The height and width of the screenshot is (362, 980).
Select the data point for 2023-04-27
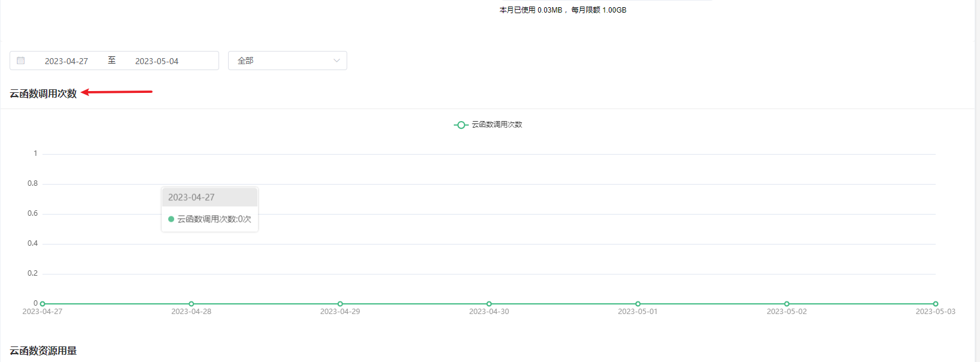point(43,304)
